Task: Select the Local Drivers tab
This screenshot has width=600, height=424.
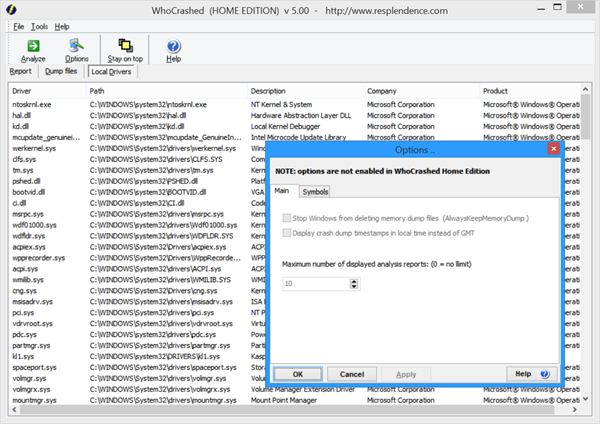Action: (111, 72)
